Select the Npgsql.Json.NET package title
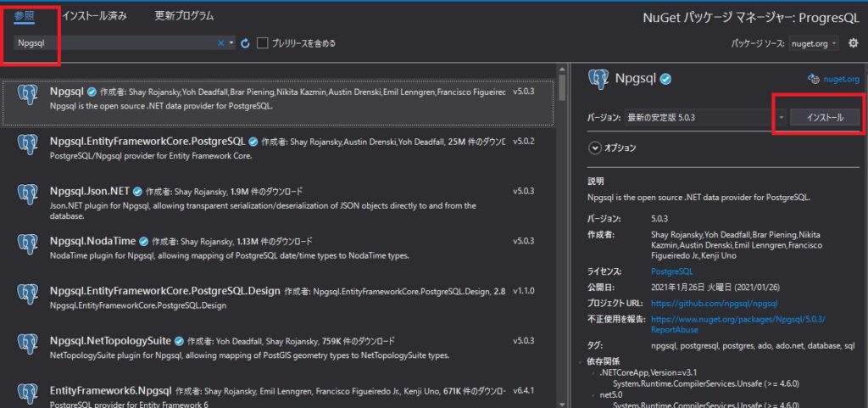The image size is (868, 408). [x=89, y=192]
